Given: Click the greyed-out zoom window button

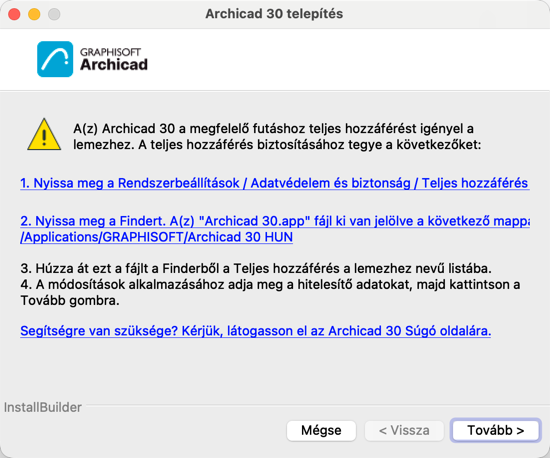Looking at the screenshot, I should (54, 14).
